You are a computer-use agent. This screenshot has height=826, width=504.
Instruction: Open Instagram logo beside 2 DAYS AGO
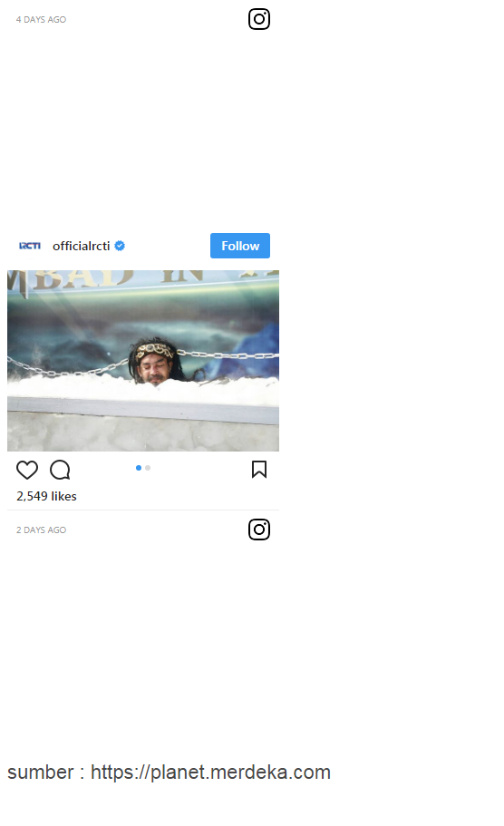coord(259,530)
